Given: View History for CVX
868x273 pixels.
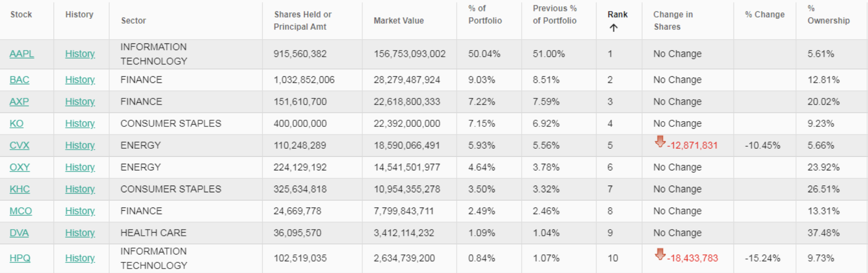Looking at the screenshot, I should tap(80, 146).
